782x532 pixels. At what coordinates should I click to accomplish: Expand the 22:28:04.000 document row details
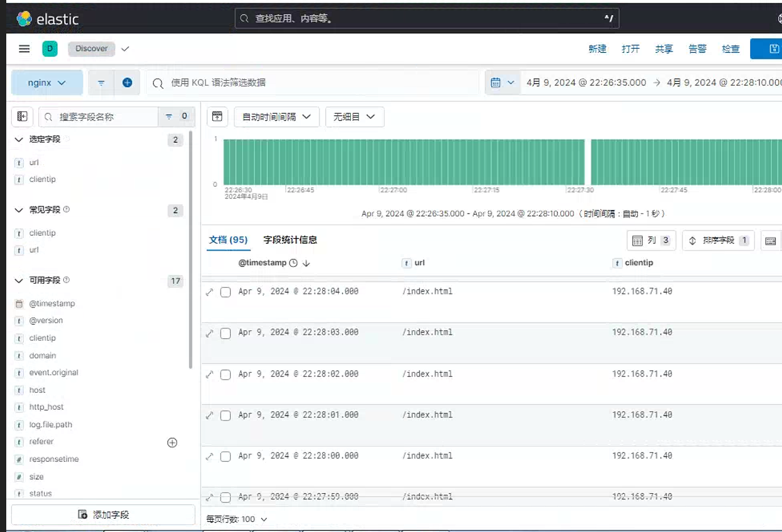click(x=210, y=292)
